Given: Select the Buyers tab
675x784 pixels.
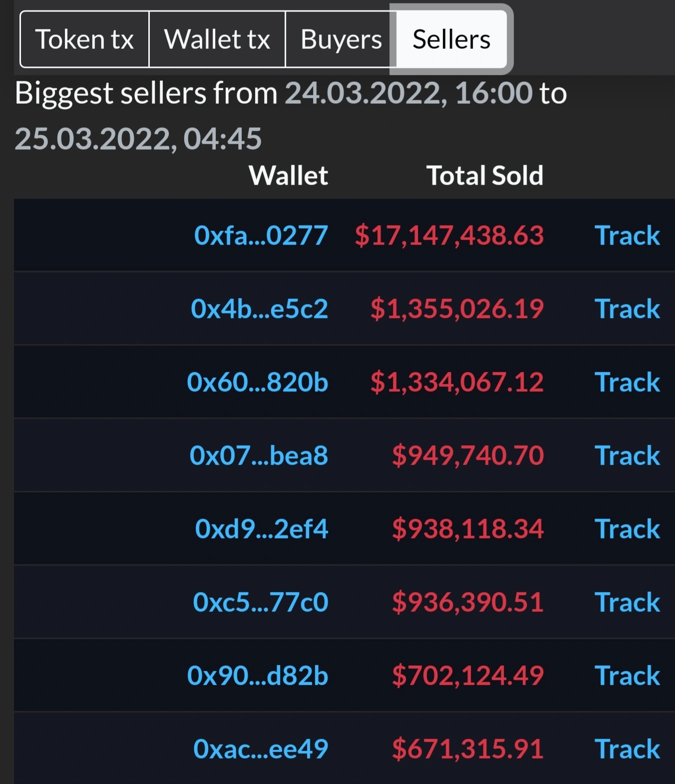Looking at the screenshot, I should point(341,39).
